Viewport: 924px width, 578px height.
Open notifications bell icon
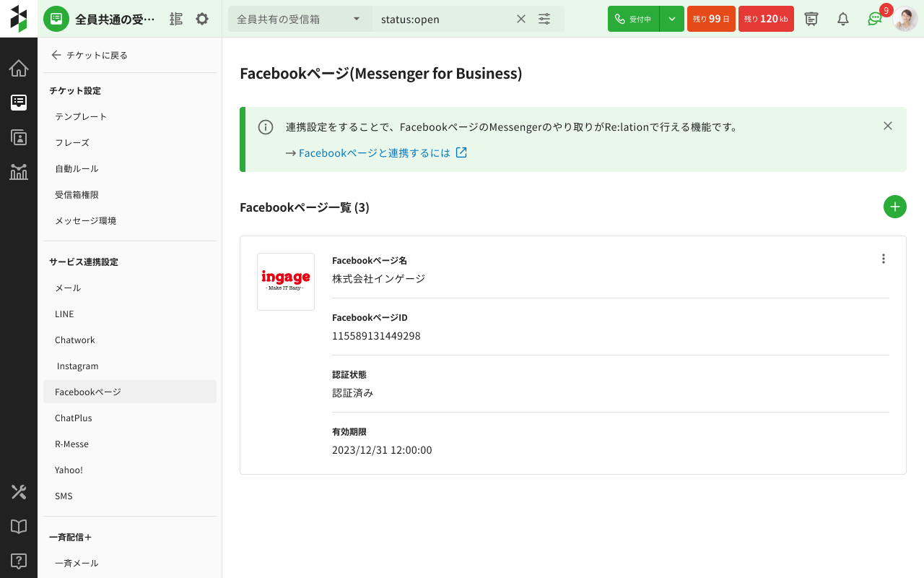(842, 19)
